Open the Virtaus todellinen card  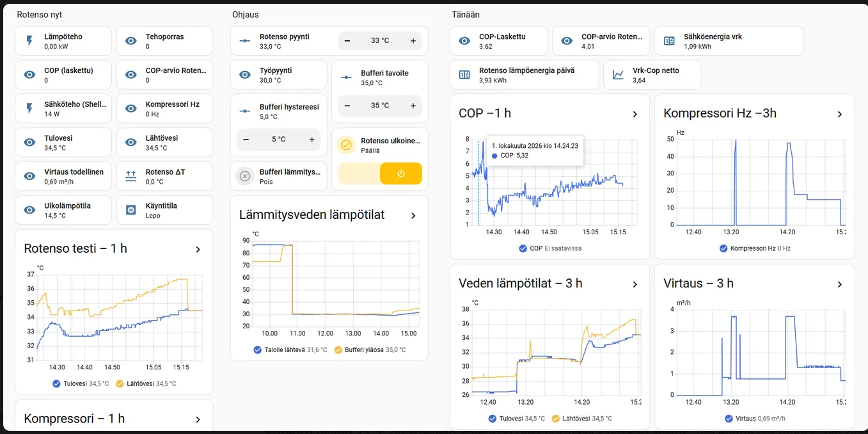tap(63, 176)
